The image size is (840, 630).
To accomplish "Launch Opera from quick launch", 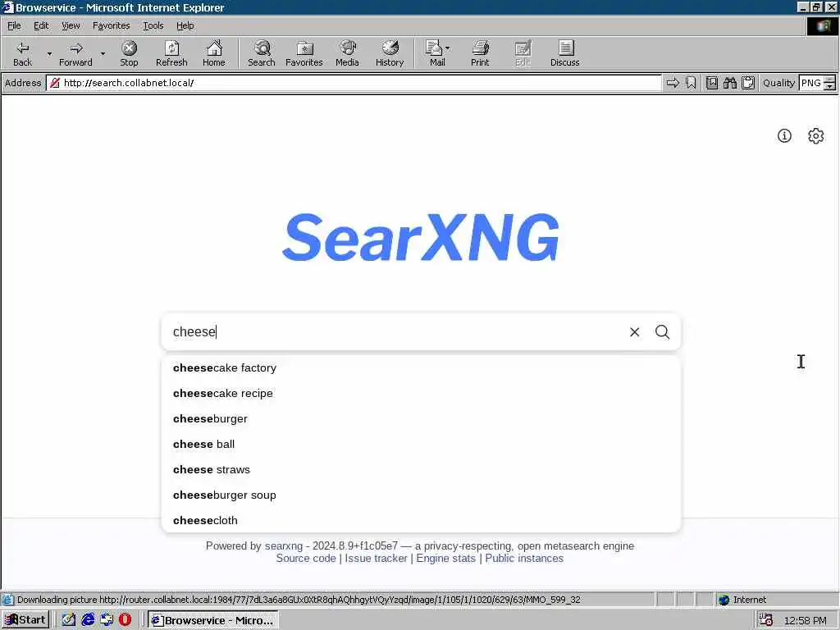I will pyautogui.click(x=125, y=620).
